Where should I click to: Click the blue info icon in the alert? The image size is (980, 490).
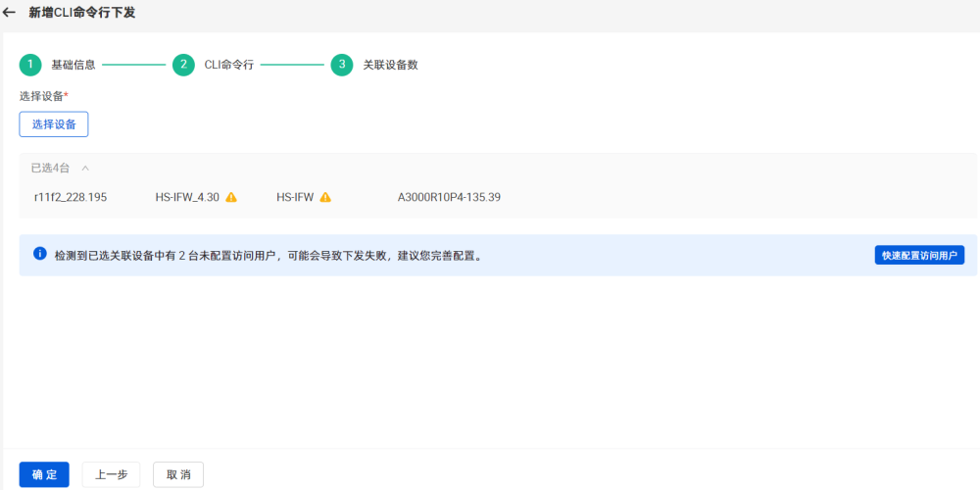tap(40, 254)
